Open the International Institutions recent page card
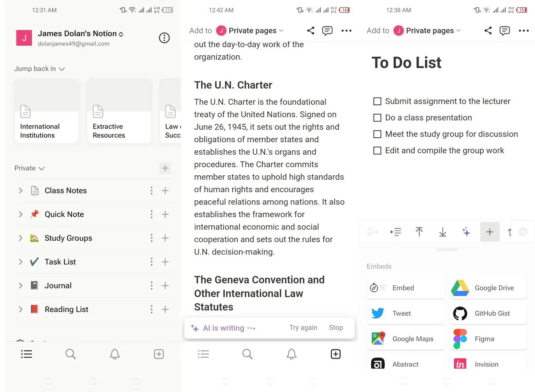Screen dimensions: 535x392 tap(46, 111)
